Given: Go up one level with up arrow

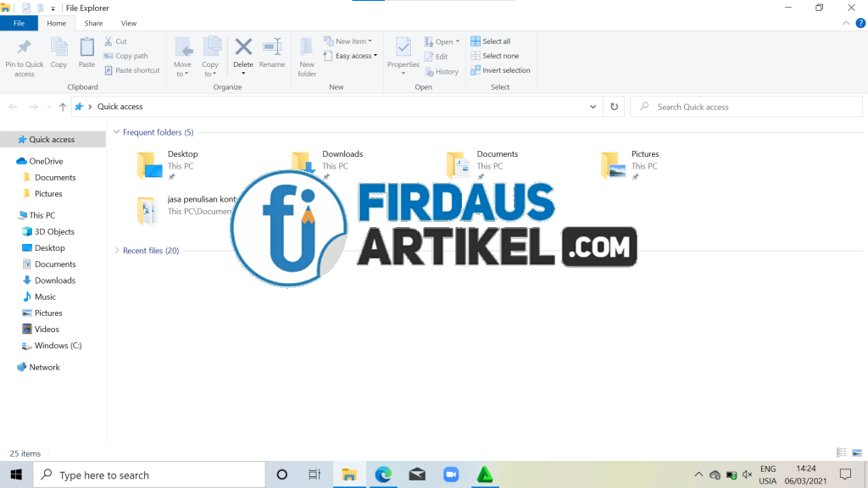Looking at the screenshot, I should (x=63, y=107).
